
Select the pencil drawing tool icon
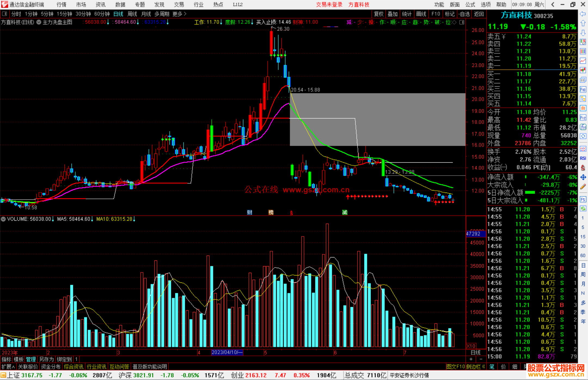583,187
